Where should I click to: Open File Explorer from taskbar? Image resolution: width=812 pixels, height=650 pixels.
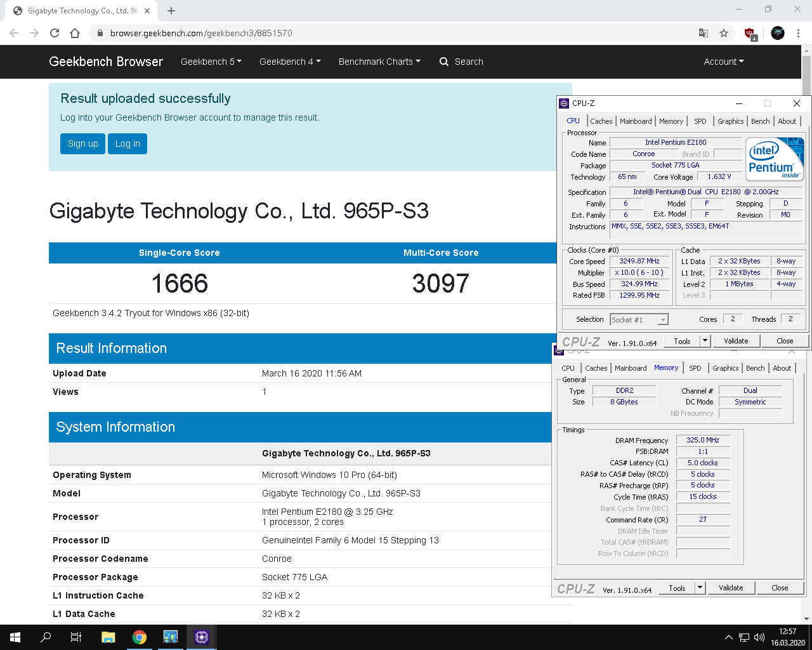point(108,637)
